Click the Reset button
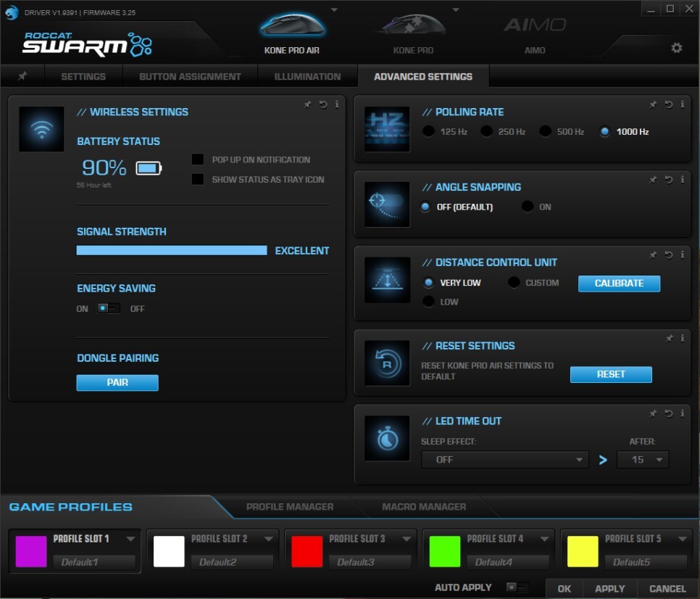This screenshot has width=700, height=599. (x=611, y=374)
